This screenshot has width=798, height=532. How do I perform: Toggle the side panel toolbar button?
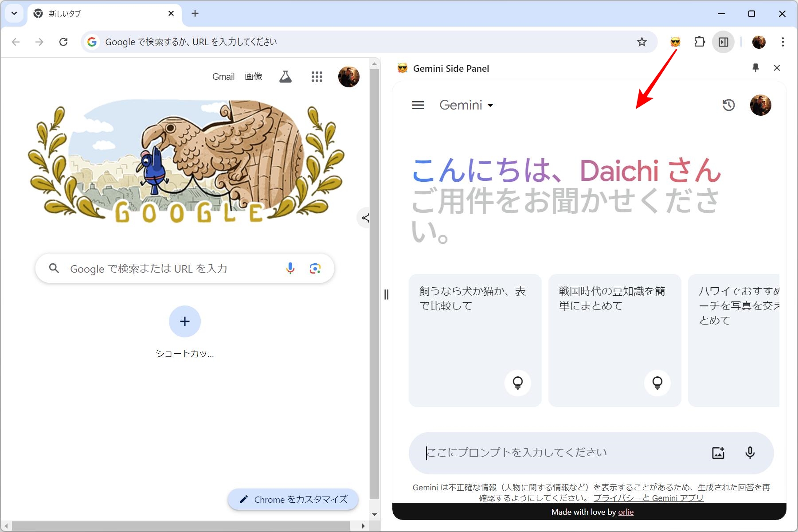coord(724,42)
